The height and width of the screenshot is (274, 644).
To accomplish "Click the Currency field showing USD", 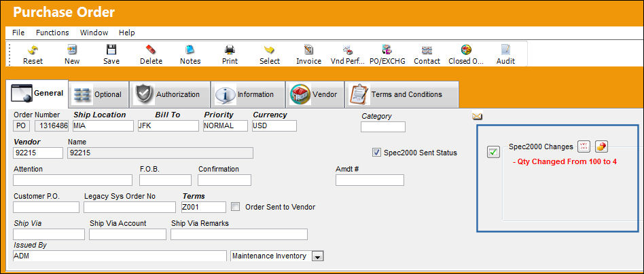I will pos(274,126).
